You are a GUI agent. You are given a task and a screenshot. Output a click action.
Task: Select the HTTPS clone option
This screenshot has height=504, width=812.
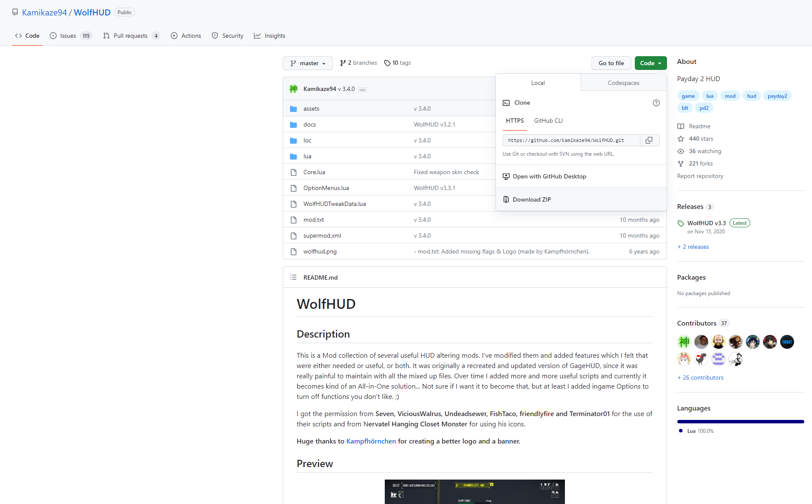coord(515,121)
